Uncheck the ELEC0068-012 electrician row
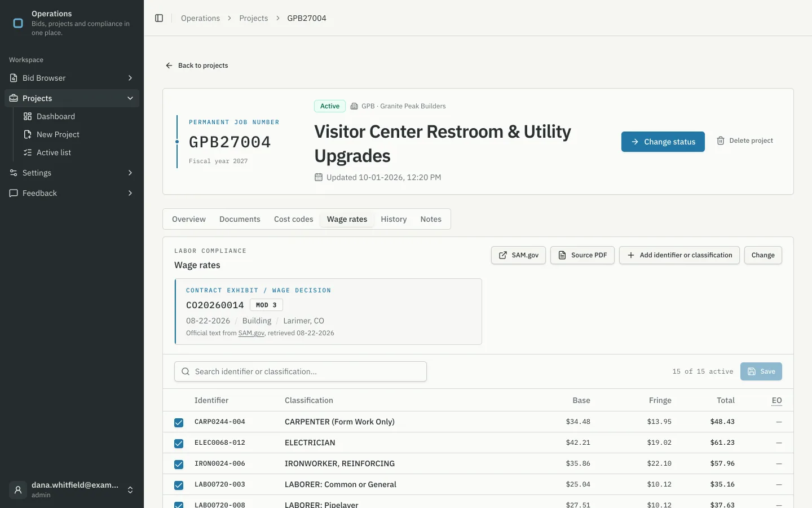This screenshot has width=812, height=508. coord(179,443)
